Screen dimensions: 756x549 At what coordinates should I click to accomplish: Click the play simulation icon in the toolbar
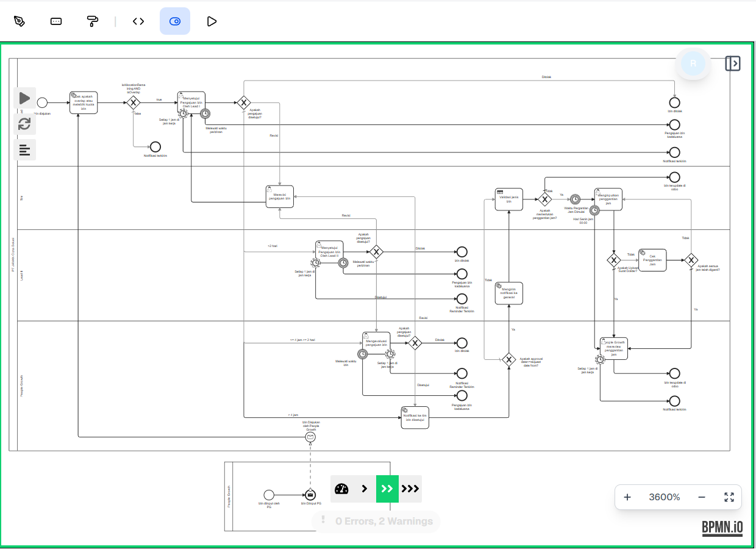(212, 21)
